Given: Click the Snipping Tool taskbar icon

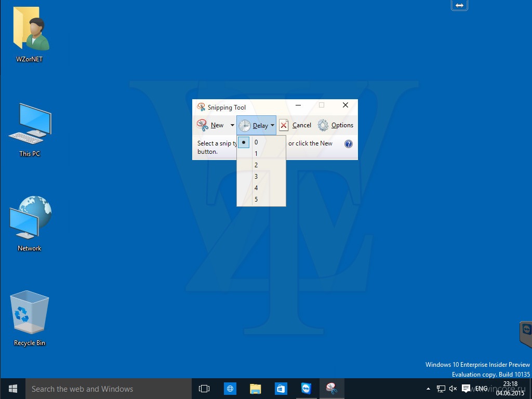Looking at the screenshot, I should [331, 389].
